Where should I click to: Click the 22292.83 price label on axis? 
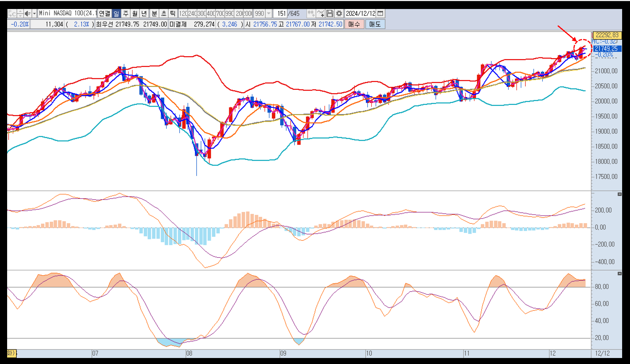pyautogui.click(x=607, y=35)
